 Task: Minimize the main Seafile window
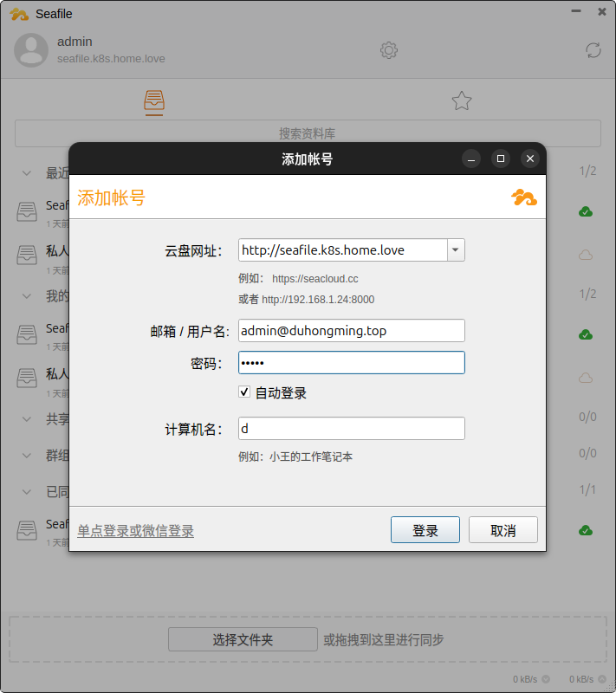pos(576,11)
